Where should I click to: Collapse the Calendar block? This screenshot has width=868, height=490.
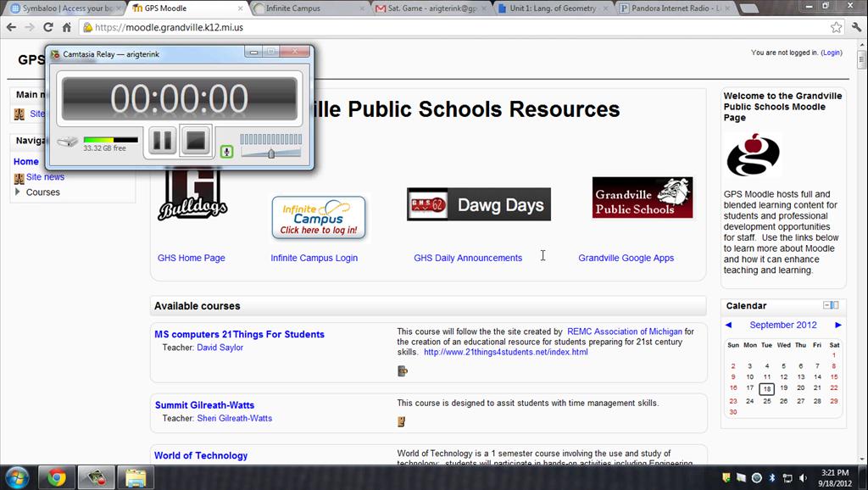pos(826,305)
